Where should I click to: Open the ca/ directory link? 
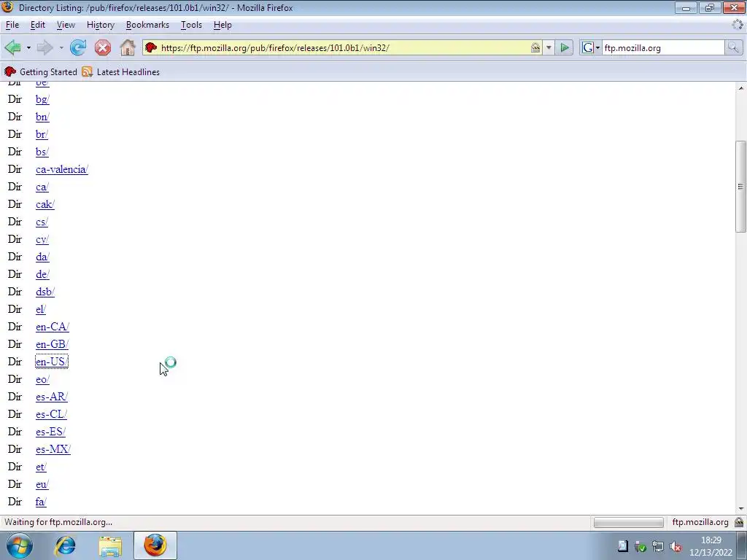point(42,187)
